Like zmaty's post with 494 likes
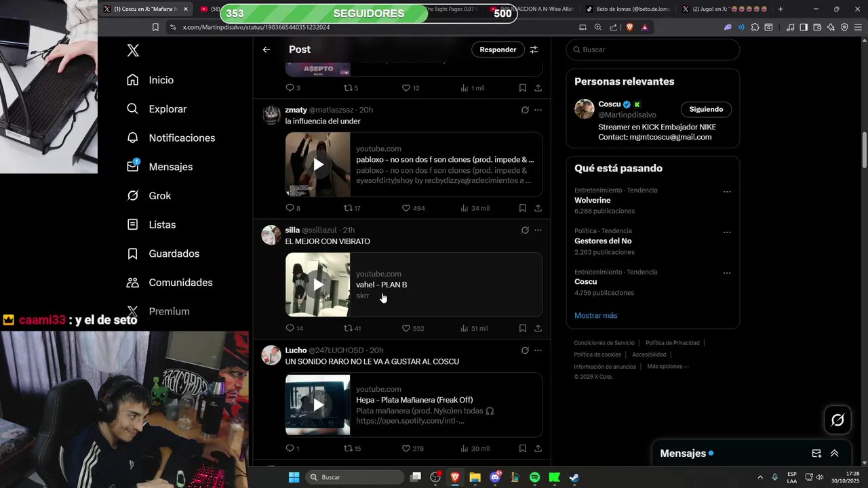The width and height of the screenshot is (868, 488). (406, 208)
